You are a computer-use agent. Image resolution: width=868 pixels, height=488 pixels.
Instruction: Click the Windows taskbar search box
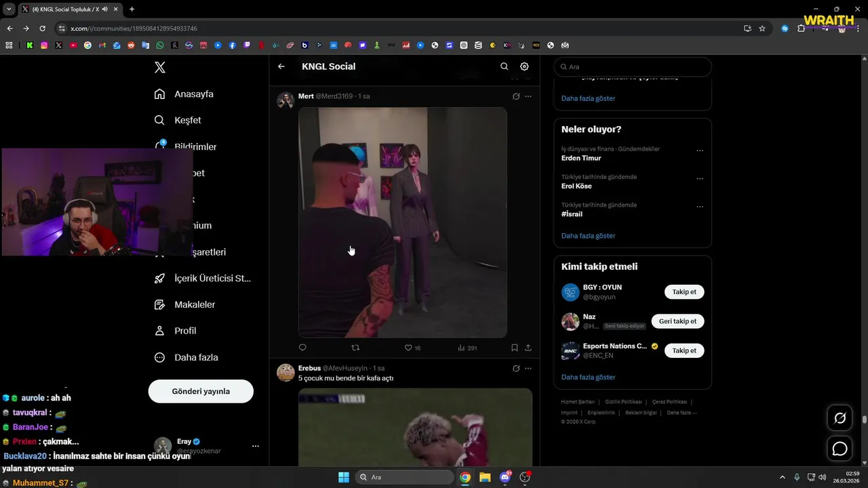405,477
